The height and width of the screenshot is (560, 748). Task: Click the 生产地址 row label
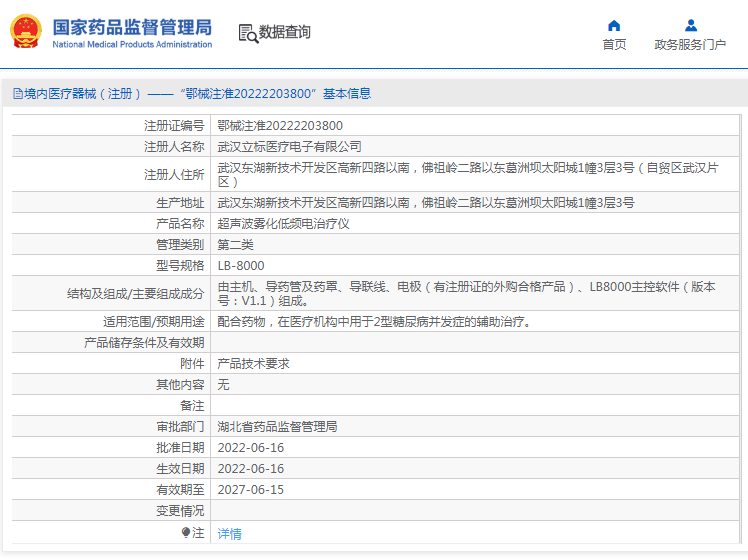click(x=180, y=203)
